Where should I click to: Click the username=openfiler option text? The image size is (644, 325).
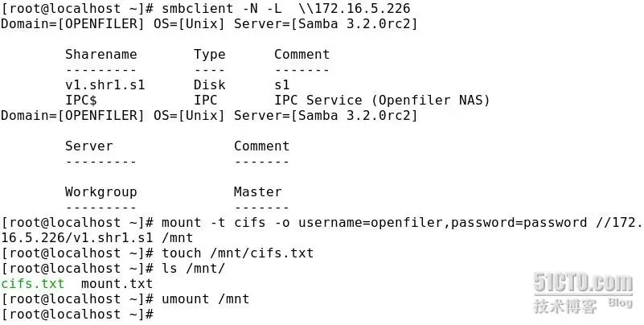tap(371, 222)
